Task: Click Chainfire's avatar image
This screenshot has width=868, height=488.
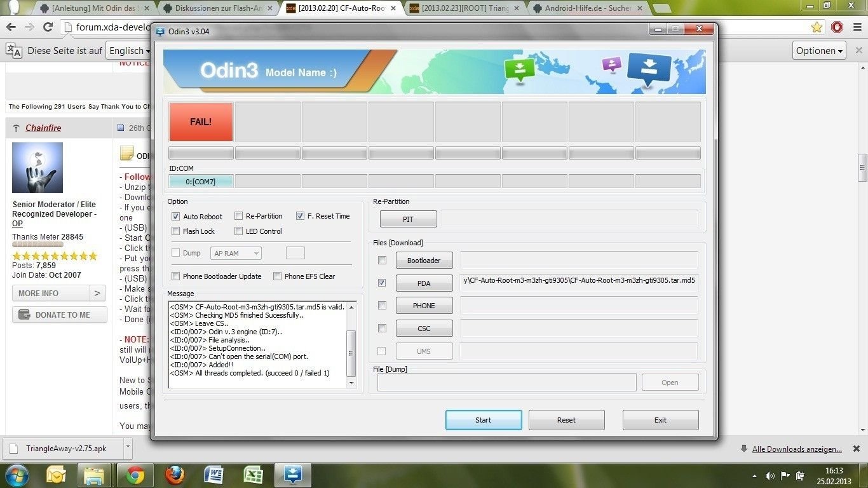Action: point(37,168)
